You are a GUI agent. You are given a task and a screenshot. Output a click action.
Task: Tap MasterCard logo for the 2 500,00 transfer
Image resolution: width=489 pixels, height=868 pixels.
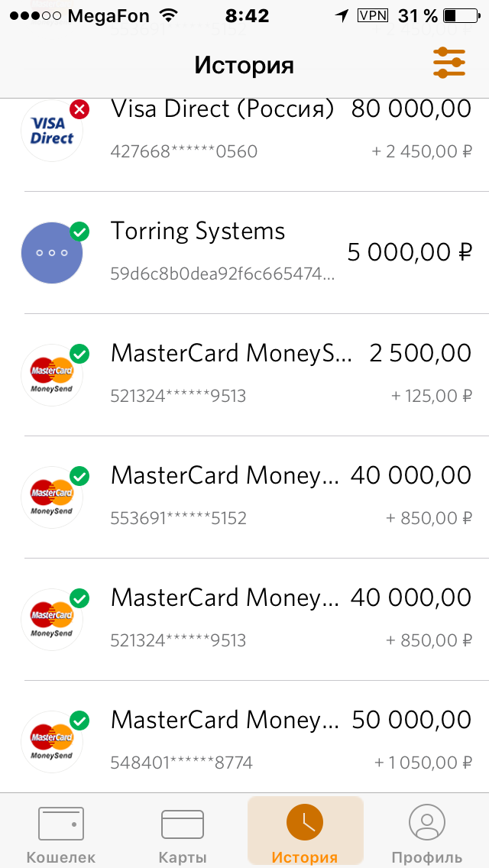52,375
